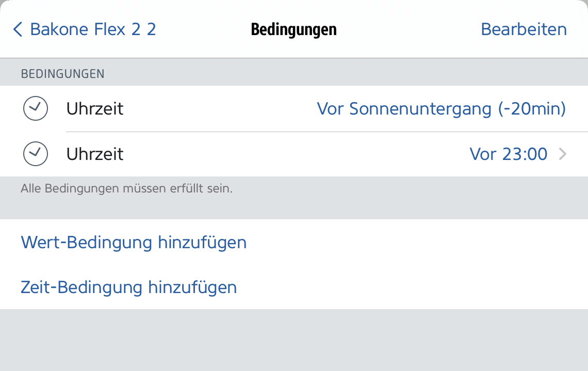
Task: Open the disclosure chevron after Vor 23:00
Action: click(x=563, y=154)
